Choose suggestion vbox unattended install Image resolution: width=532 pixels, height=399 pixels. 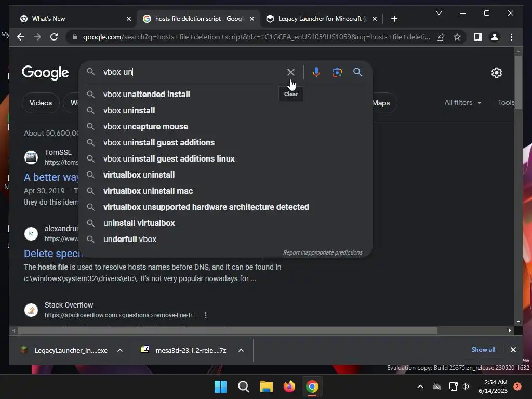click(225, 95)
